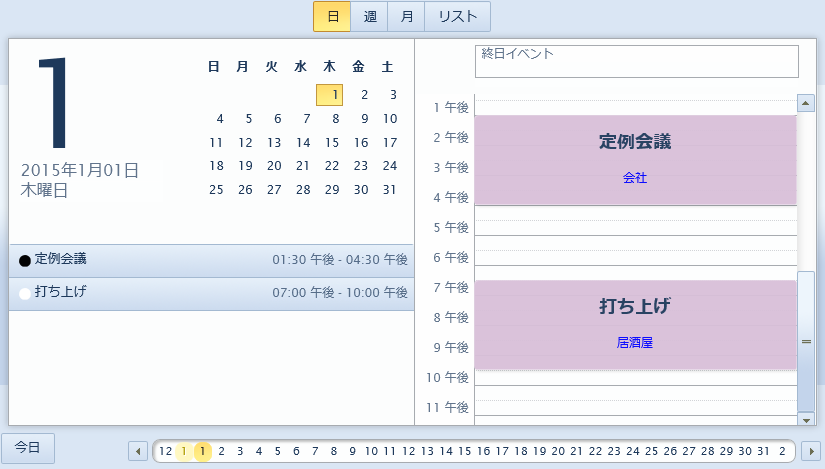Screen dimensions: 825x469
Task: Open the リスト (list) view tab
Action: [x=458, y=16]
